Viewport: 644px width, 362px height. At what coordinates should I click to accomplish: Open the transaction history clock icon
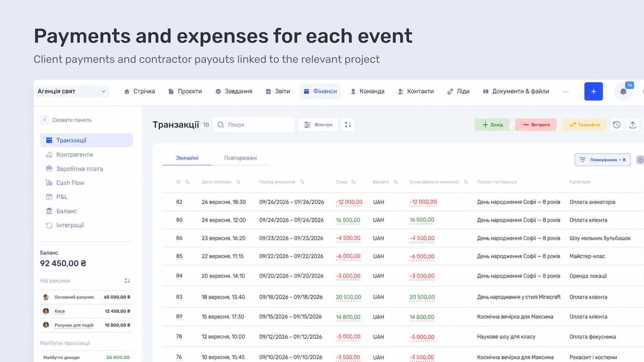[616, 125]
